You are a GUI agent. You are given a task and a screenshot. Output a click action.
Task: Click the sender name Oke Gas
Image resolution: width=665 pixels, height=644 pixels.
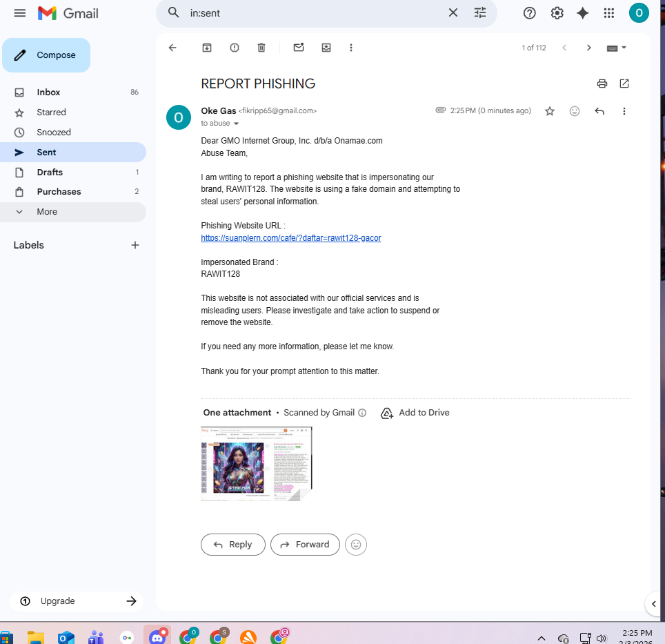point(219,110)
